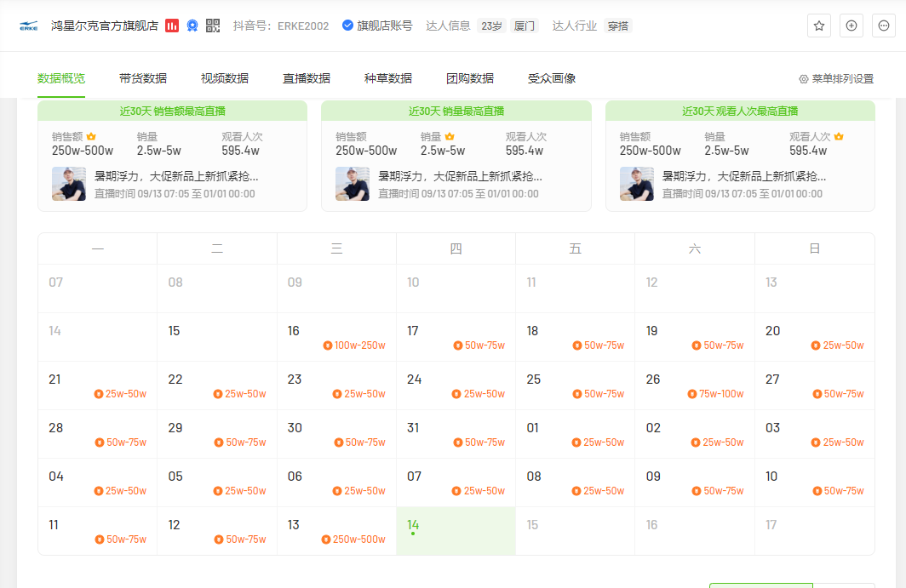Screen dimensions: 906x588
Task: Switch to the 带货数据 tab
Action: coord(143,78)
